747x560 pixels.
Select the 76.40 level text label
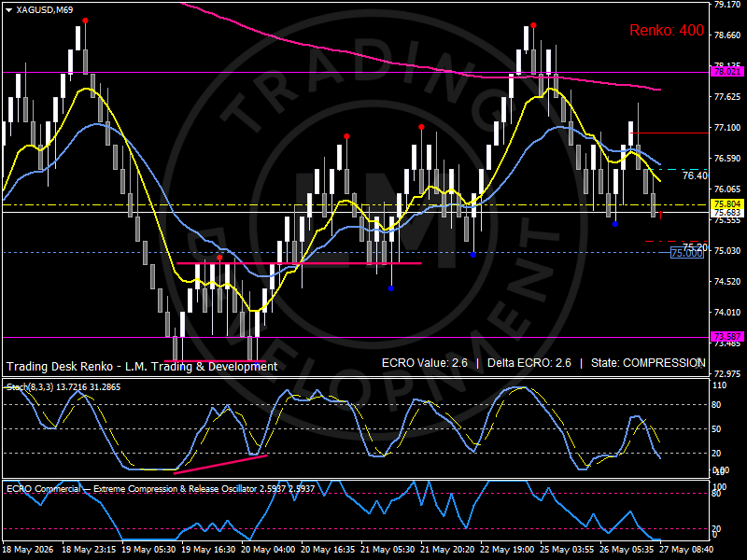click(x=695, y=175)
